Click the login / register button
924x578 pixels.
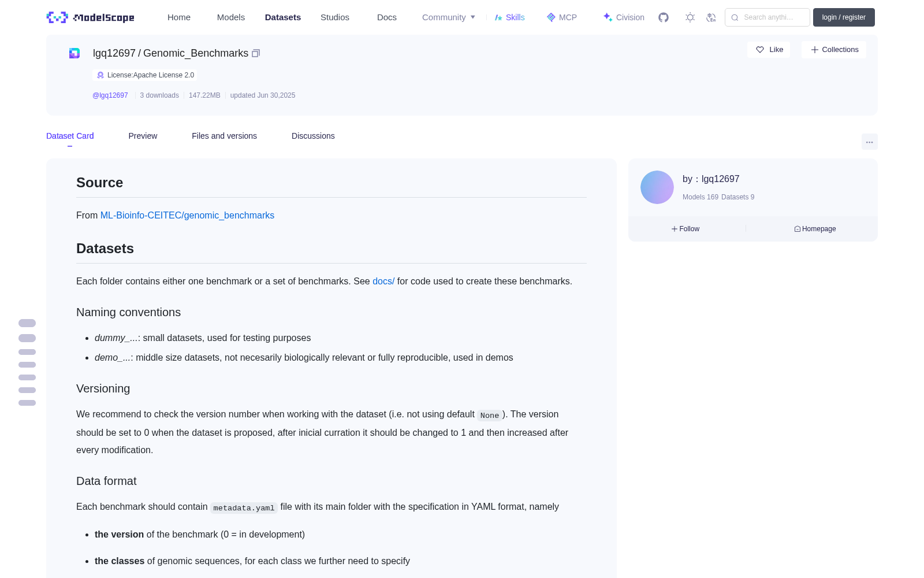tap(844, 17)
